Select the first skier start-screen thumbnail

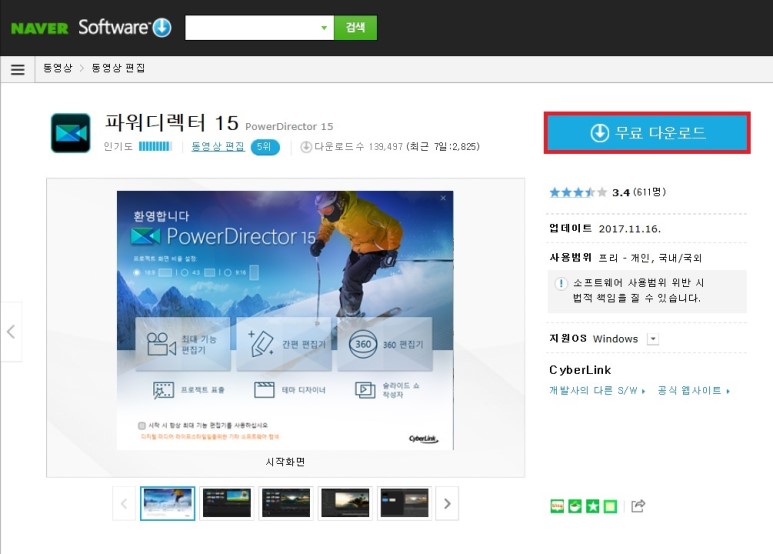click(168, 503)
